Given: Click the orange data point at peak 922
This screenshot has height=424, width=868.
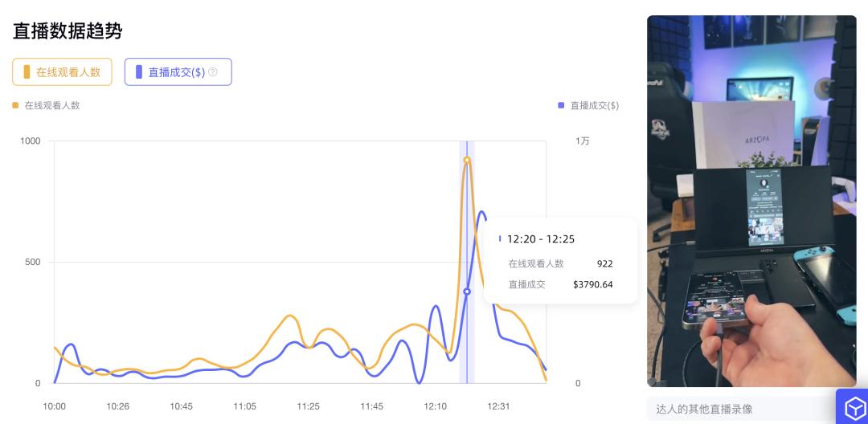Looking at the screenshot, I should pyautogui.click(x=467, y=161).
